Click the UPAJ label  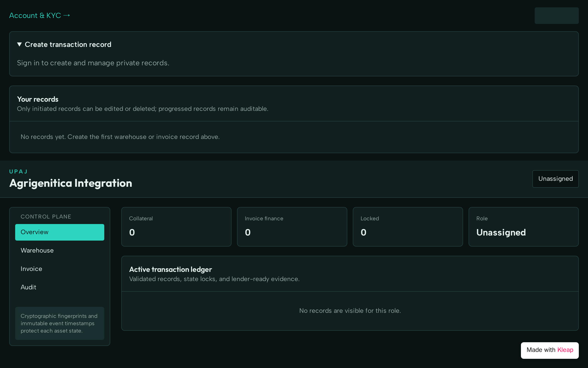[18, 172]
